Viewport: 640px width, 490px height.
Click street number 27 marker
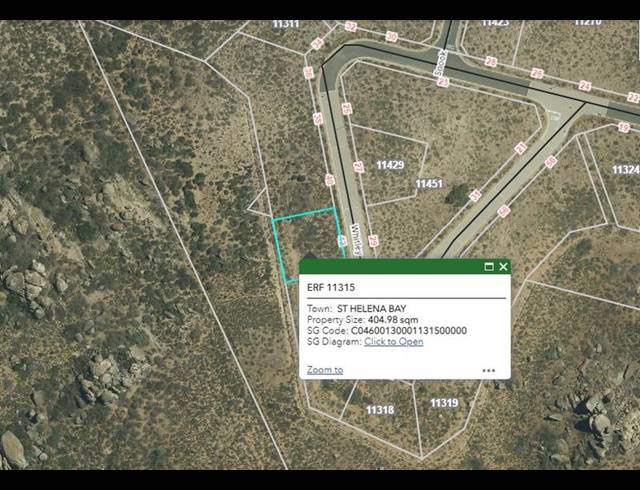pyautogui.click(x=358, y=167)
